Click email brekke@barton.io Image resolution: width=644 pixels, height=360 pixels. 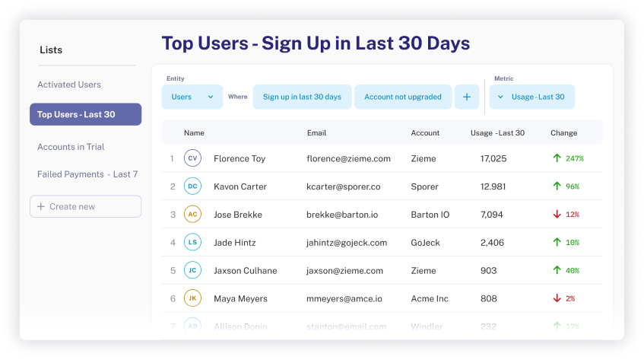(342, 215)
